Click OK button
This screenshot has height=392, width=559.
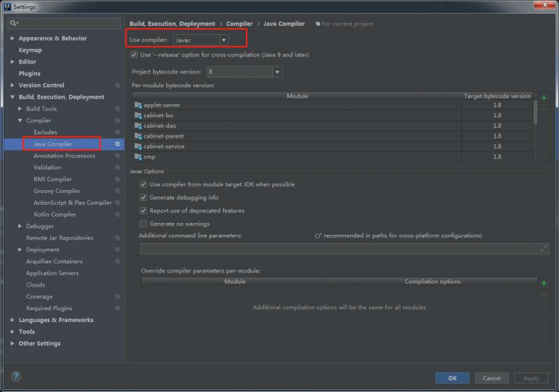click(x=452, y=378)
